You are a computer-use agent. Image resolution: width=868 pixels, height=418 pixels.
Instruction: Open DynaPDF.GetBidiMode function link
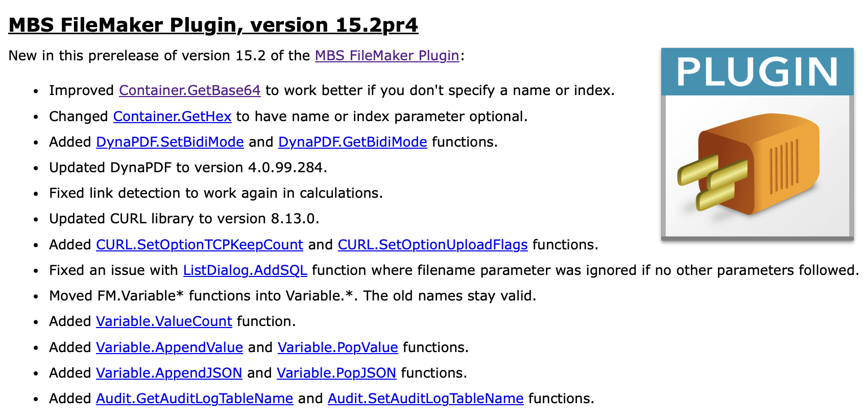(353, 142)
